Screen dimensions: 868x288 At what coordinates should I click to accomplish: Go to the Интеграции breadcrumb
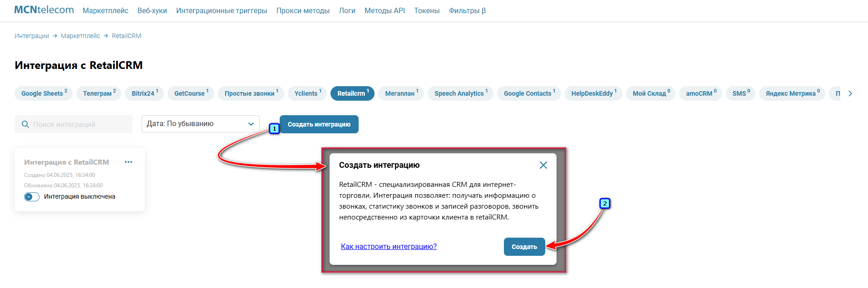coord(32,36)
